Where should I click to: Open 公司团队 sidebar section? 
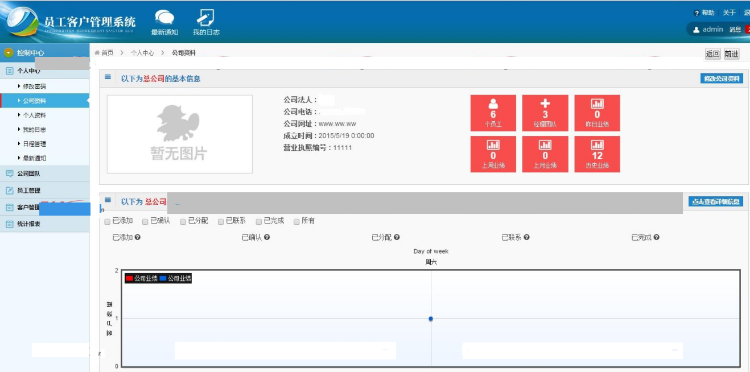coord(44,174)
